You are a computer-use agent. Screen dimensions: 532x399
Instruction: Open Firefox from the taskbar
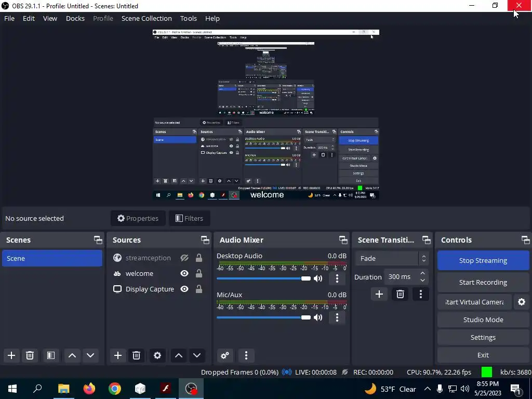[89, 389]
